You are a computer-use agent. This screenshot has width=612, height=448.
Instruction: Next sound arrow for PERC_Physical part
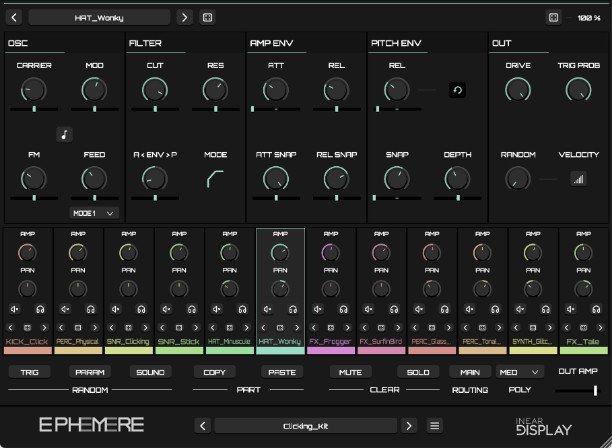tap(95, 327)
